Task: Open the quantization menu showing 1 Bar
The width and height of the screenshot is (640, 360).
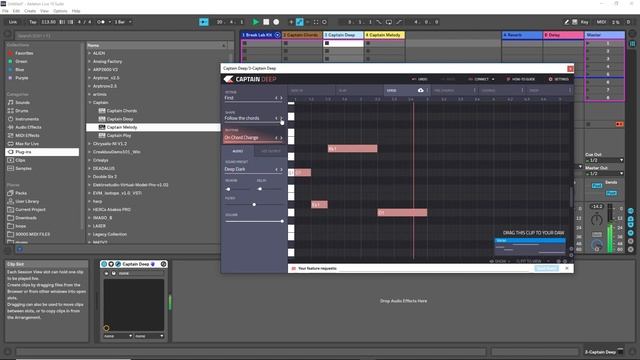Action: (123, 22)
